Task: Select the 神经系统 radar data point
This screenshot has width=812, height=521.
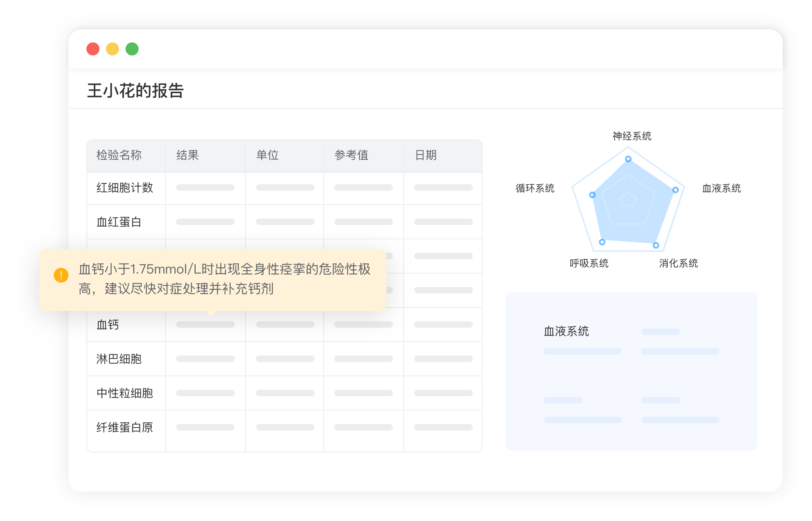Action: 628,159
